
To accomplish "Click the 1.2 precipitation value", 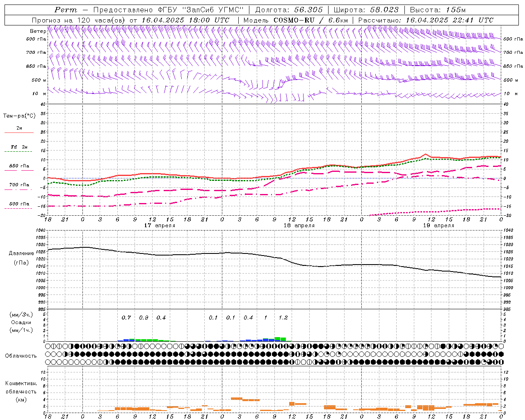I will coord(283,318).
